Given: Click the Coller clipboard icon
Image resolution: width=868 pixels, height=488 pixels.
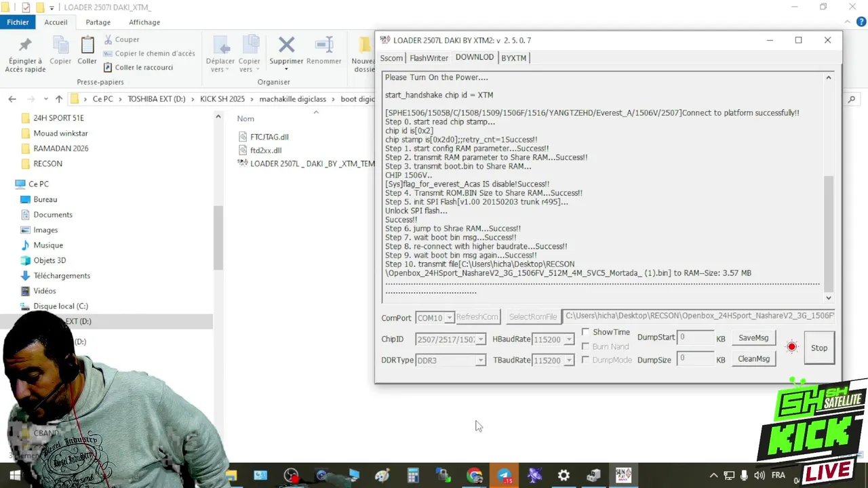Looking at the screenshot, I should (x=87, y=45).
